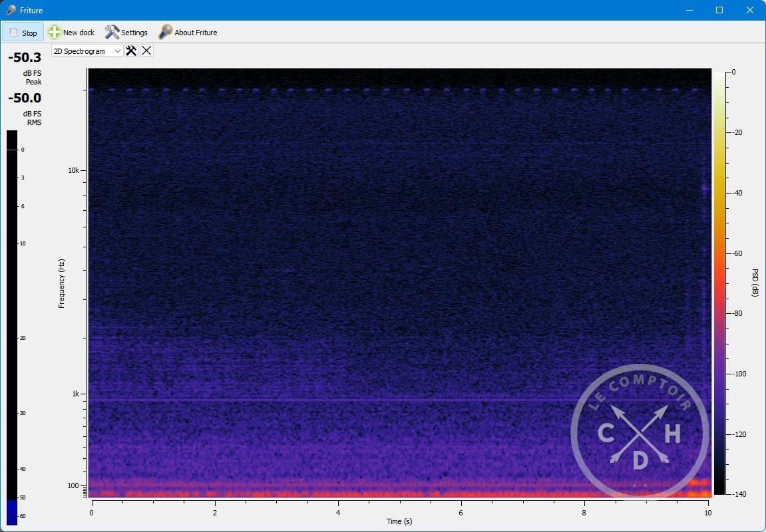Click the center of the spectrogram plot

399,283
